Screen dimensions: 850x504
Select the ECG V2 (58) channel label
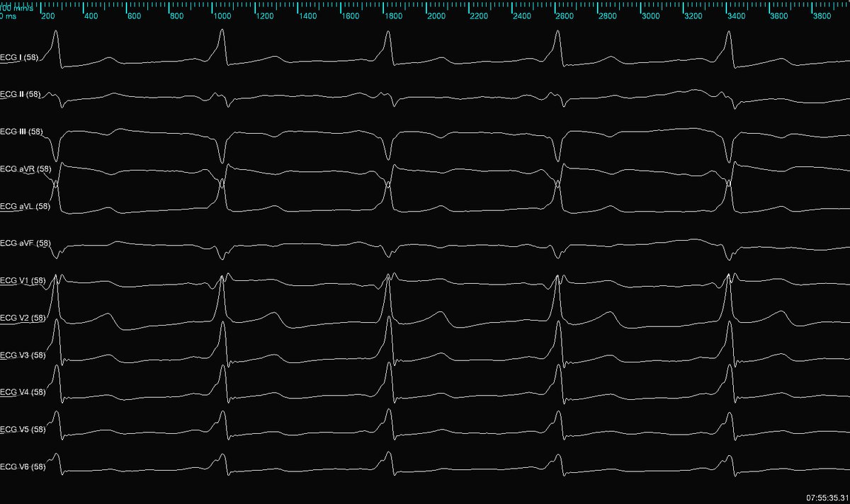(x=23, y=318)
